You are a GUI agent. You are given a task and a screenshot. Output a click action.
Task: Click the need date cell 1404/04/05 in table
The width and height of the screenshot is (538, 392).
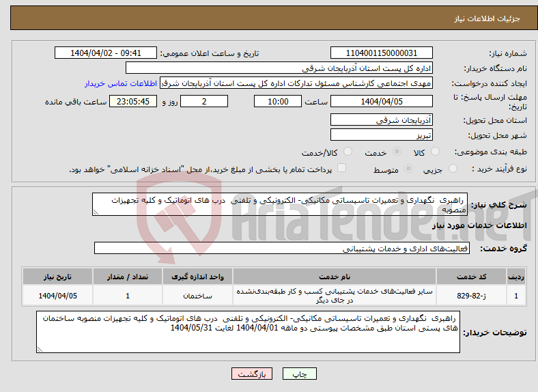(57, 296)
